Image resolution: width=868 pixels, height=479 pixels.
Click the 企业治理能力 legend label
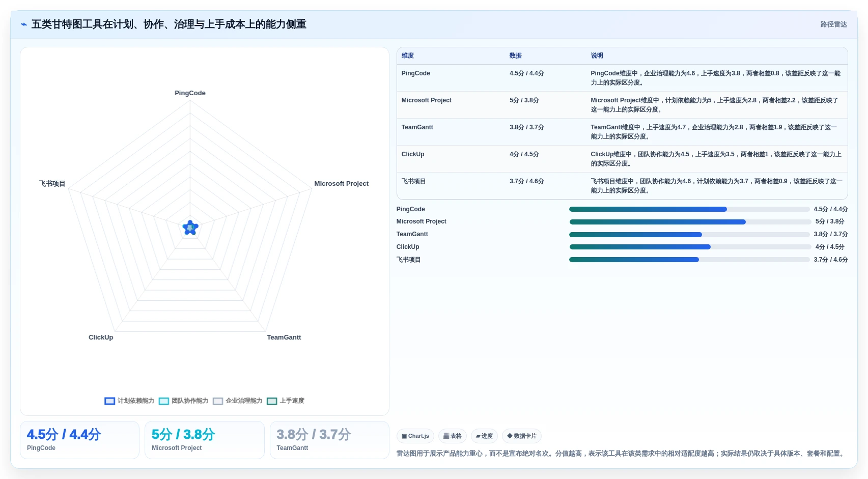244,401
